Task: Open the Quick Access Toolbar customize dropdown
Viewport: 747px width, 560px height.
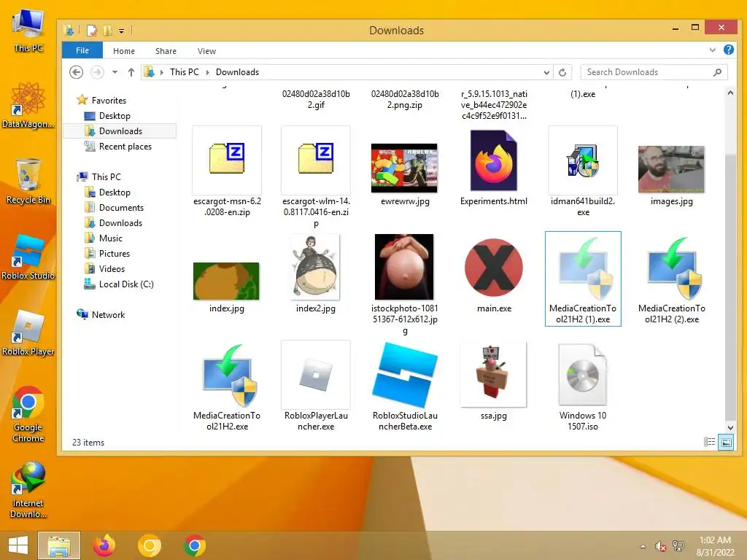Action: [122, 31]
